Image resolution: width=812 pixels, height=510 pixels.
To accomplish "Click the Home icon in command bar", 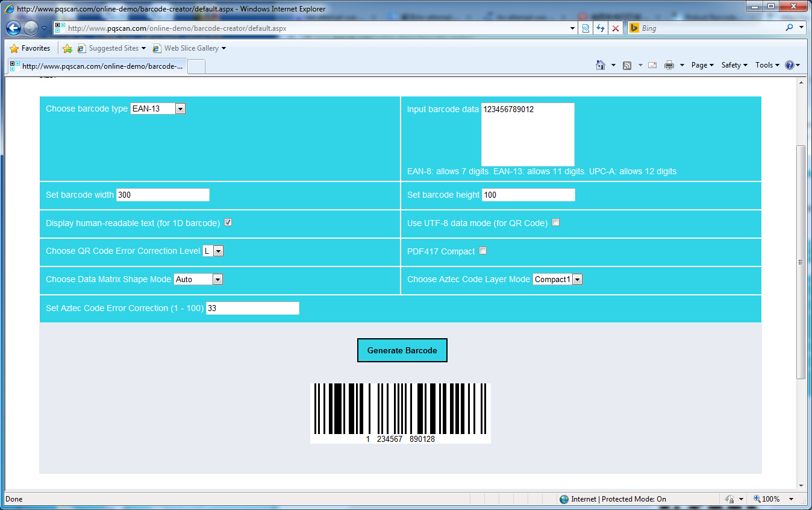I will 601,65.
